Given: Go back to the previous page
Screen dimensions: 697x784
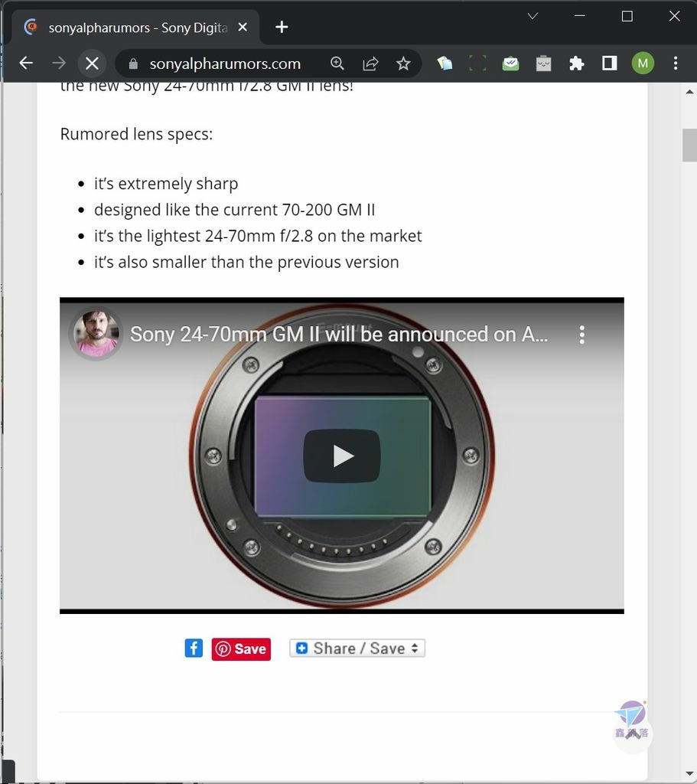Looking at the screenshot, I should [26, 63].
